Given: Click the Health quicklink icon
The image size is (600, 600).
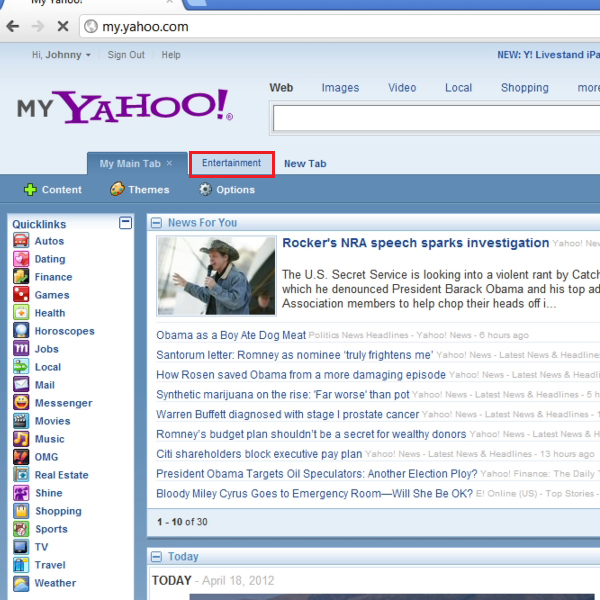Looking at the screenshot, I should point(21,313).
